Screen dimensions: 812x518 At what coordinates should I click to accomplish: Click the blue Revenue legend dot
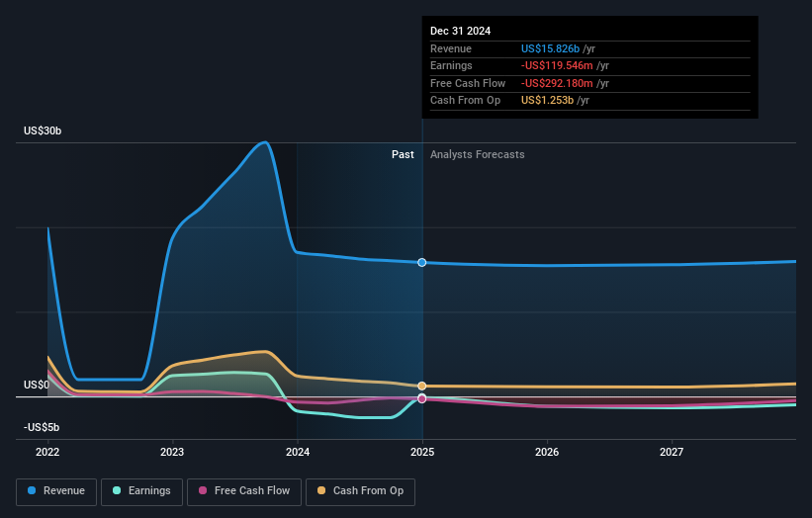[x=32, y=490]
